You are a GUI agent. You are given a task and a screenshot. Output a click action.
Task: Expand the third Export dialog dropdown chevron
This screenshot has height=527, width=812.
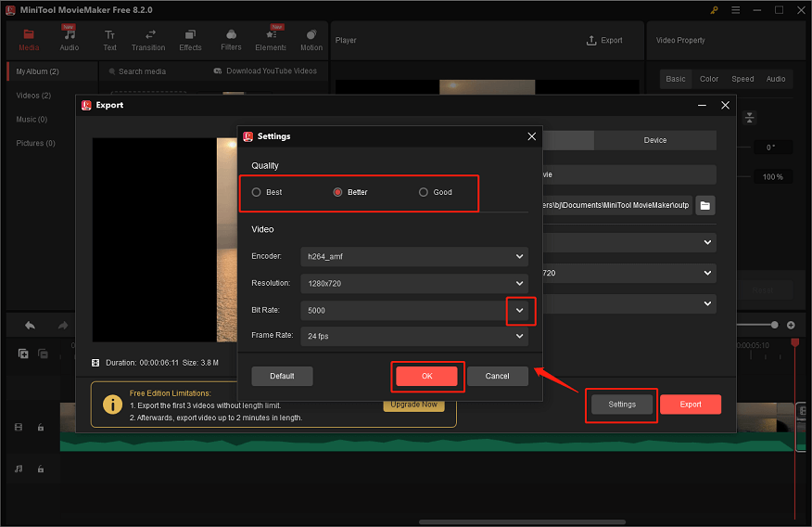[707, 303]
